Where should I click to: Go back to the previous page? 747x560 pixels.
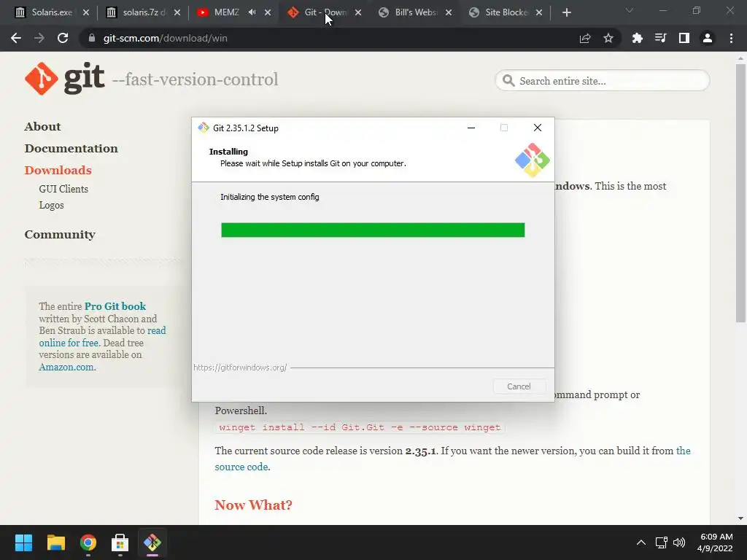pyautogui.click(x=16, y=38)
